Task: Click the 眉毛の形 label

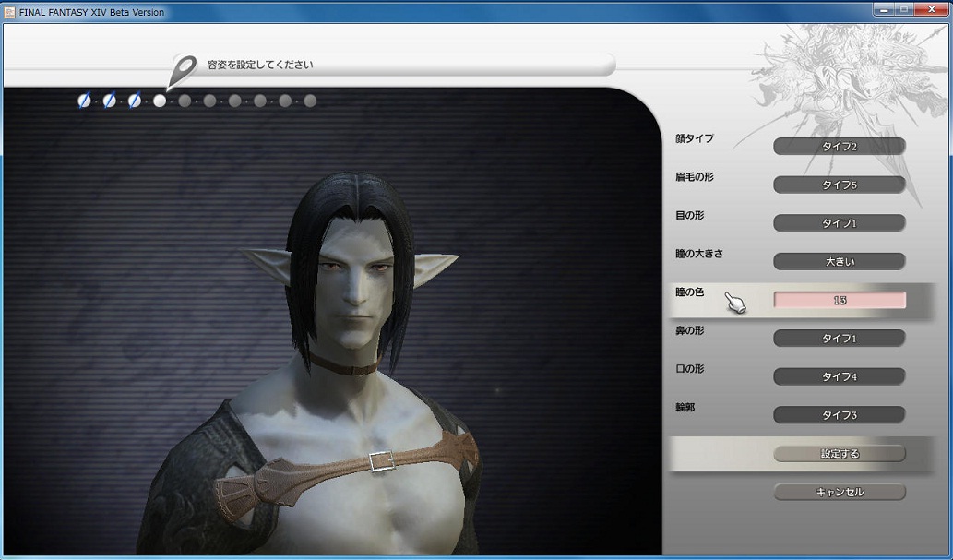Action: [x=695, y=177]
